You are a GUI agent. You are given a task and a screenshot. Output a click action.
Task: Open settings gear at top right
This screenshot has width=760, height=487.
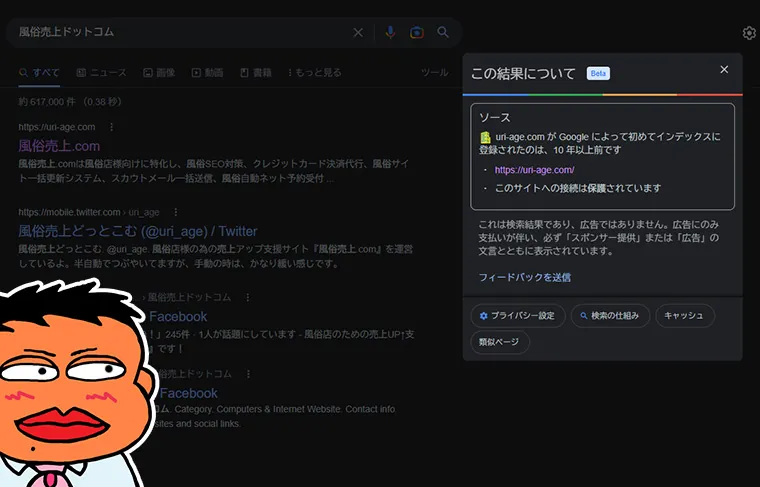pyautogui.click(x=749, y=33)
